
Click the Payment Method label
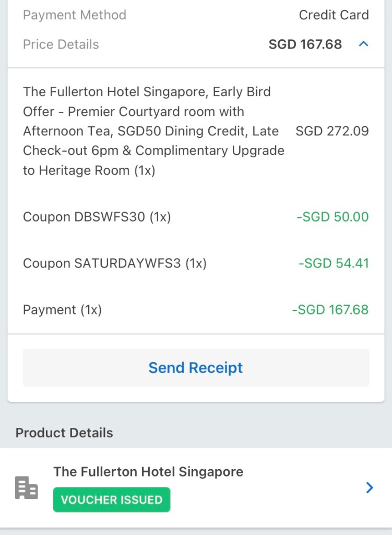[75, 15]
